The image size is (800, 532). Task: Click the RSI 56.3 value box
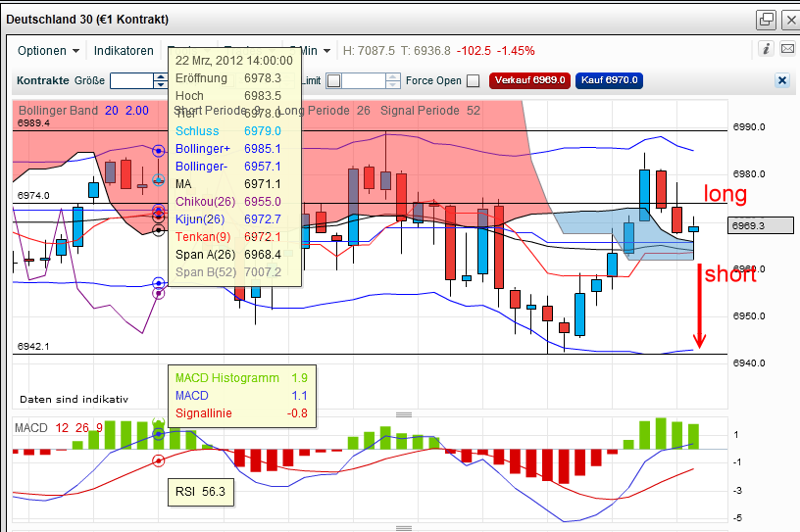[201, 492]
